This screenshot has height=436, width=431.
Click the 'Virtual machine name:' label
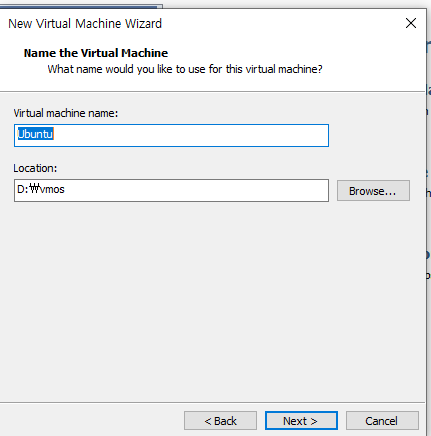66,113
